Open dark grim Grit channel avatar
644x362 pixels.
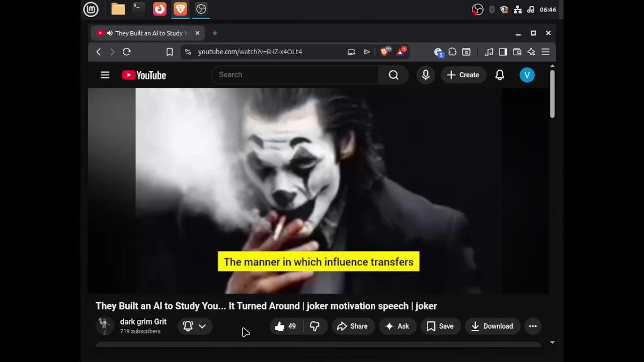(105, 326)
